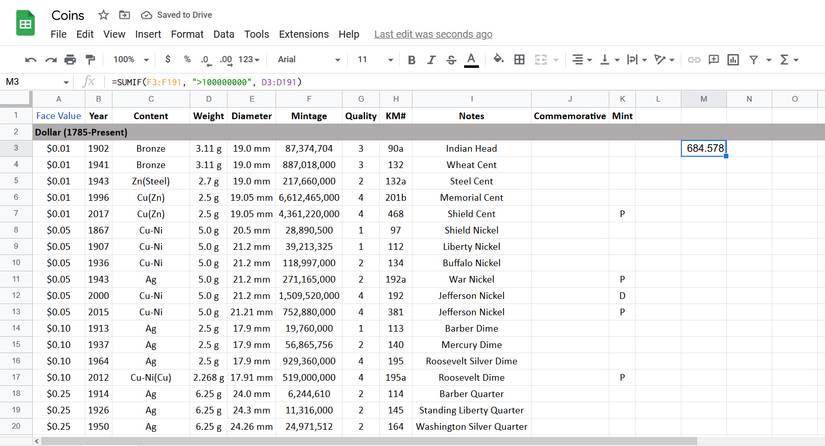Open the borders tool

(x=519, y=60)
